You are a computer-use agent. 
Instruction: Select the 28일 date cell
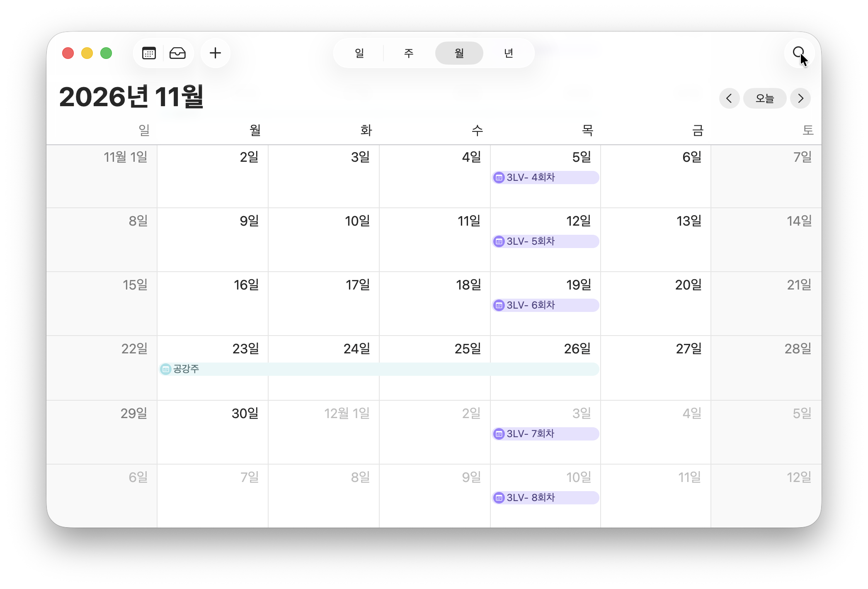pos(766,368)
